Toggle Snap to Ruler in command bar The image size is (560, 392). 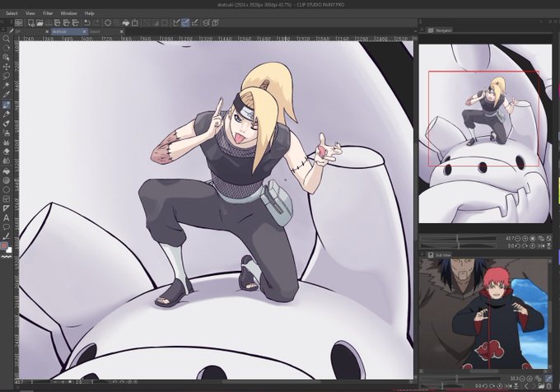point(176,23)
